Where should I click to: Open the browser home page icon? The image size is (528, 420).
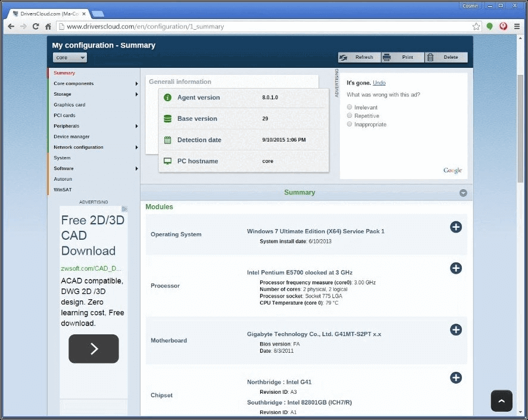tap(48, 26)
